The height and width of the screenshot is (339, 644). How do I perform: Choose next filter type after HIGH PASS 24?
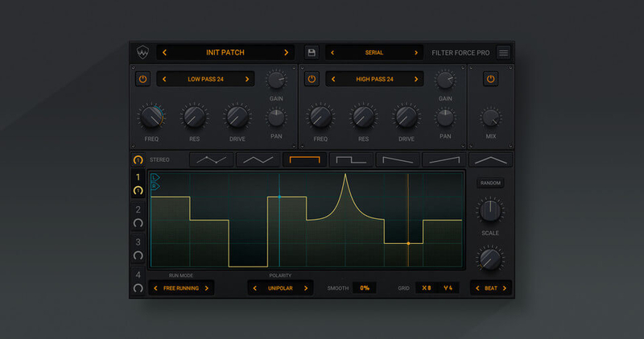pos(416,79)
